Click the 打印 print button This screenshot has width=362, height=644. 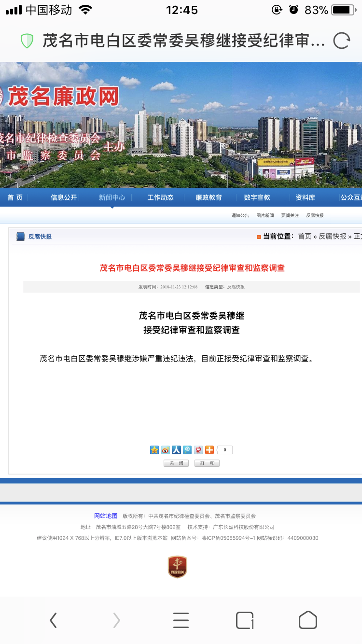207,463
